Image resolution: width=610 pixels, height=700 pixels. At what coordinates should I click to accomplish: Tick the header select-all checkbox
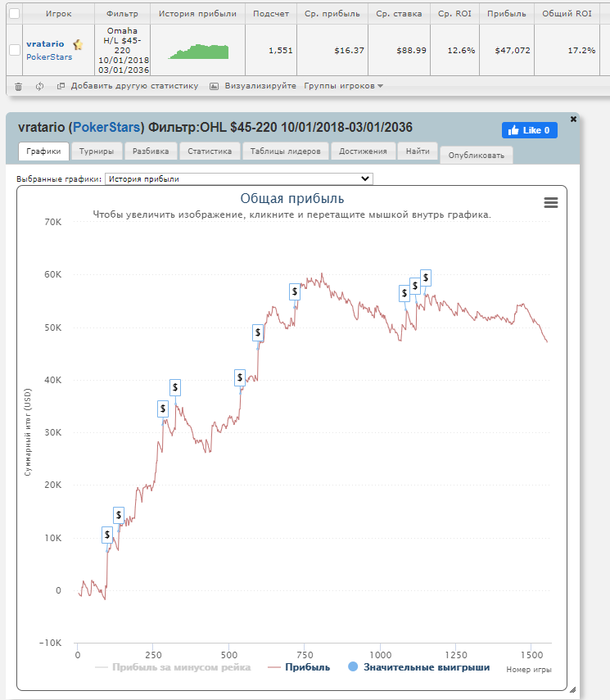(x=14, y=13)
